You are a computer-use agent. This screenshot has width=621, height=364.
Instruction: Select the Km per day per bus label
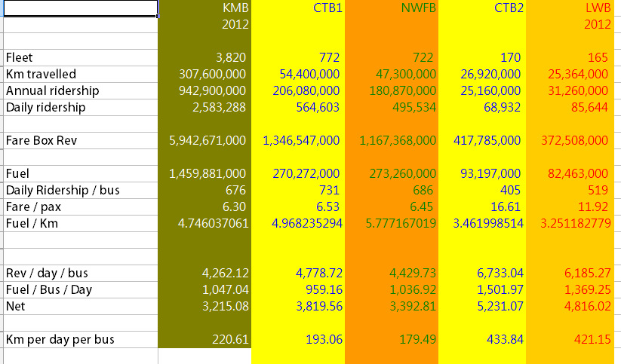tap(60, 339)
